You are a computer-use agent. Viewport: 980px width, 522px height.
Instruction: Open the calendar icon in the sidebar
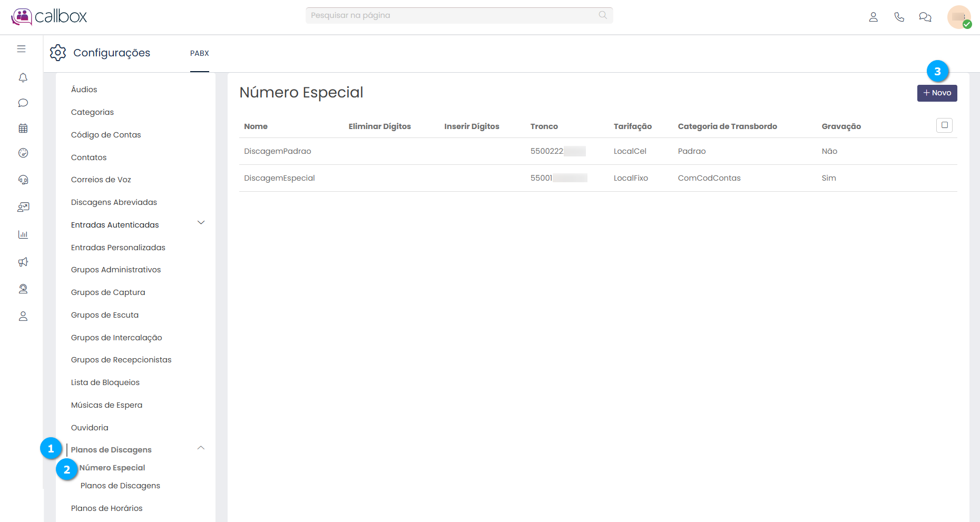[x=23, y=128]
